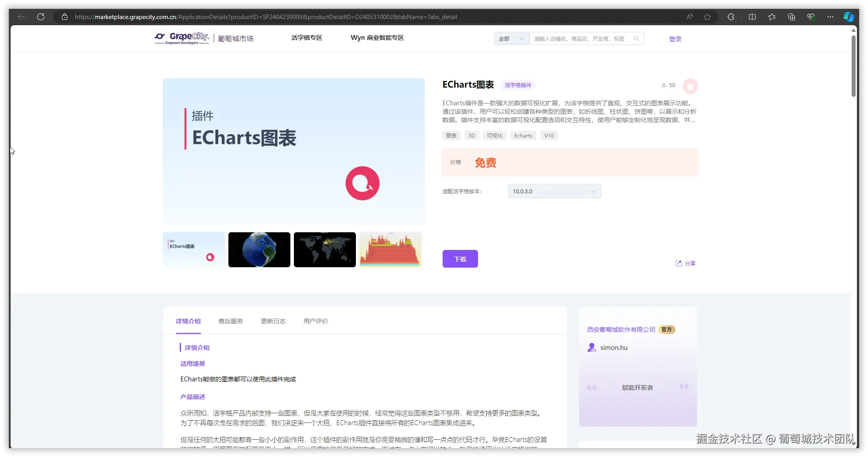Add page to favorites star icon
Viewport: 868px width, 457px height.
click(x=707, y=17)
